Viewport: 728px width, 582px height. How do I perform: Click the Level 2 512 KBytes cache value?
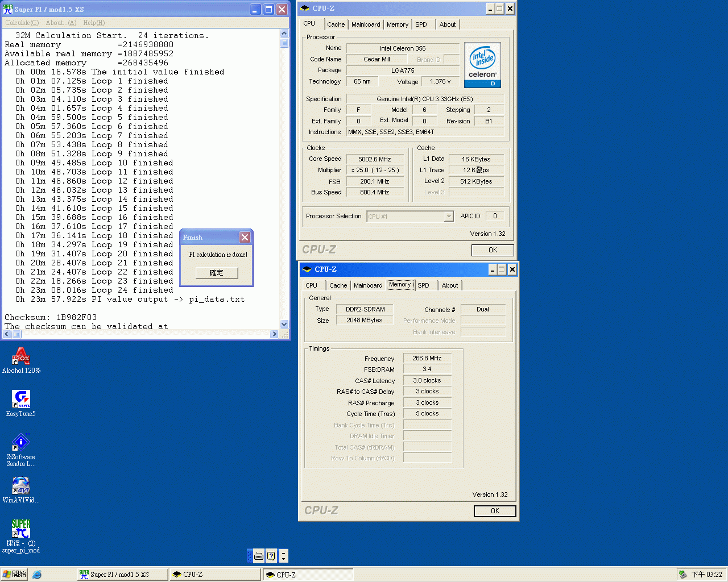tap(476, 181)
